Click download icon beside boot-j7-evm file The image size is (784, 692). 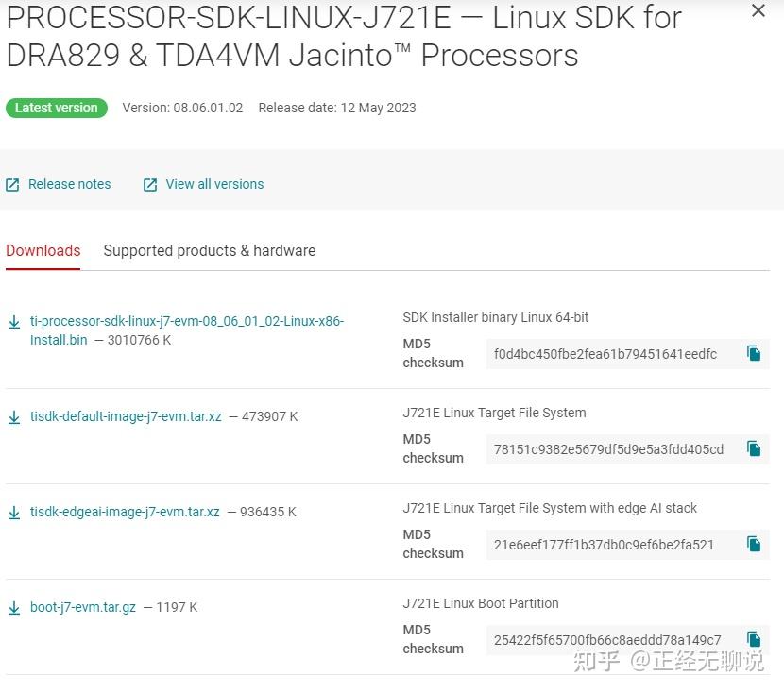click(14, 608)
